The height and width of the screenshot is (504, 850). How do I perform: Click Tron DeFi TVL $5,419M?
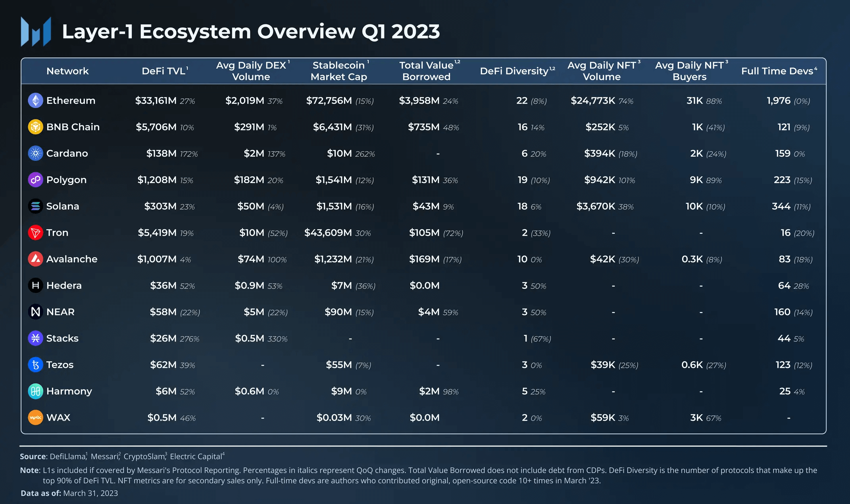(x=157, y=233)
